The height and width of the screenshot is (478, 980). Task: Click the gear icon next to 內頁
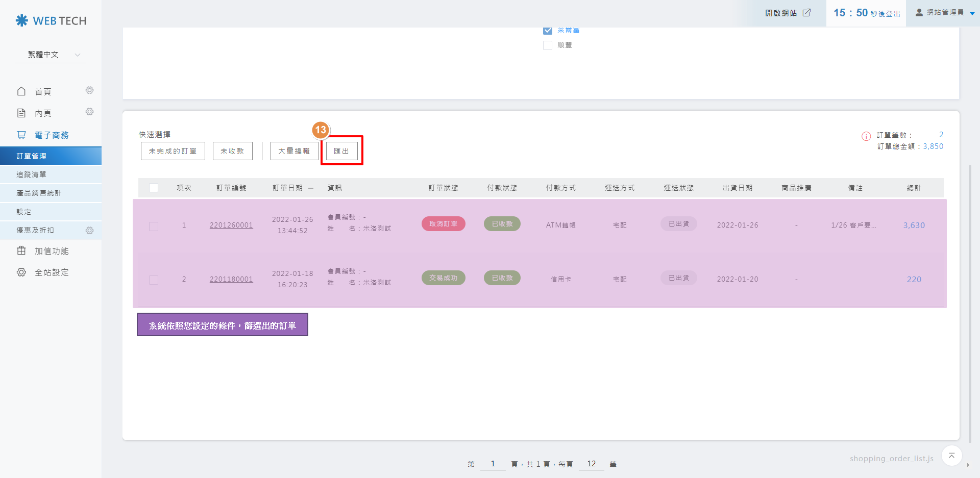tap(89, 112)
